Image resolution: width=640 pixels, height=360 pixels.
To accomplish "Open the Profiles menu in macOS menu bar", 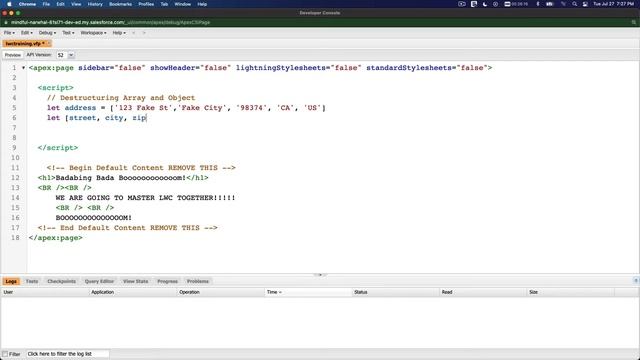I will tap(146, 4).
